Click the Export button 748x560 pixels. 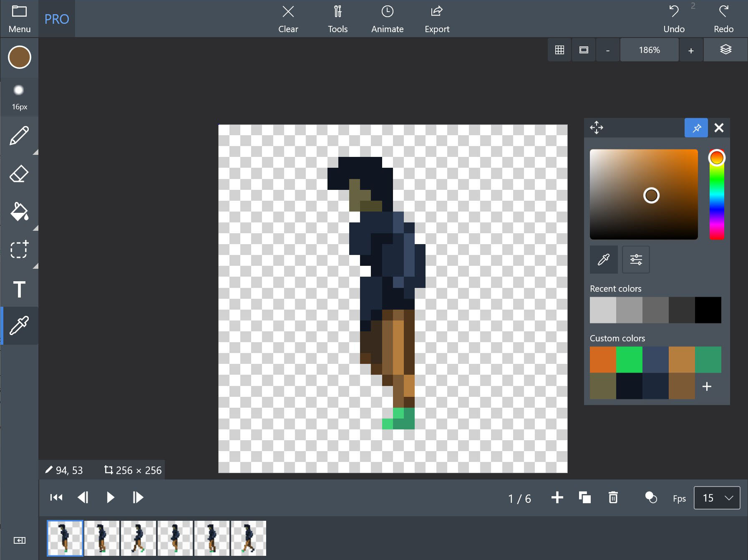click(437, 19)
